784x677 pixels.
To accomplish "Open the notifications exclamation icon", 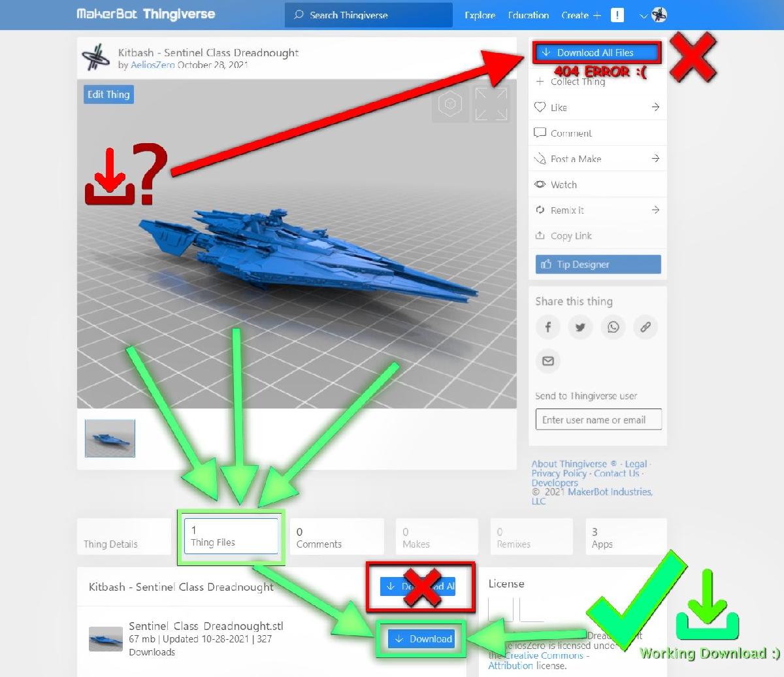I will tap(617, 14).
